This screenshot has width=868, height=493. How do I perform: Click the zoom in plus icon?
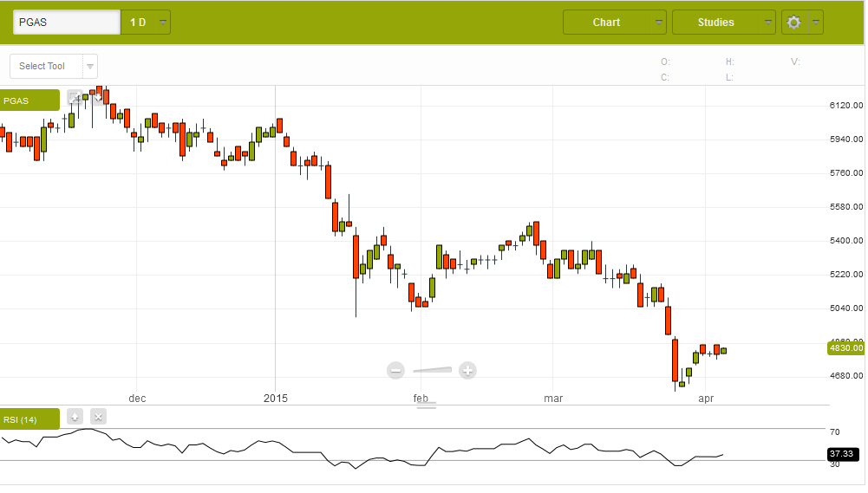[467, 371]
